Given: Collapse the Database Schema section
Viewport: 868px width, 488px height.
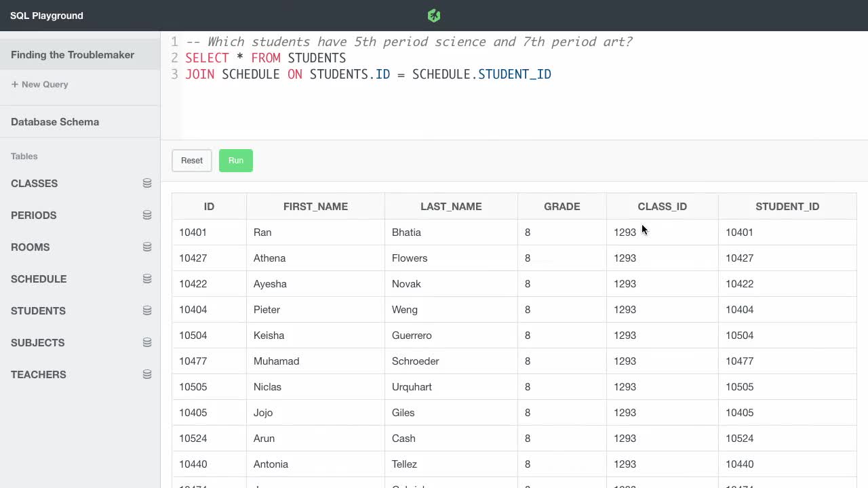Looking at the screenshot, I should [55, 122].
